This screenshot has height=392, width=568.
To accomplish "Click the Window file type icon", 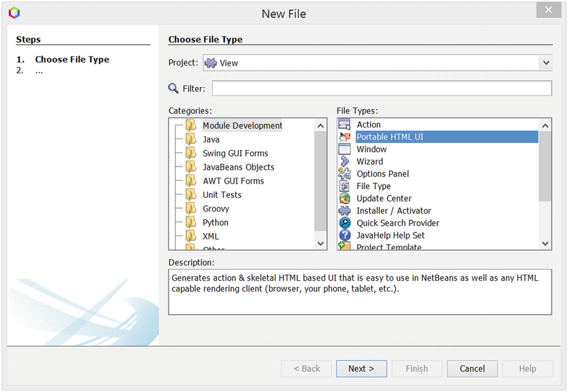I will [344, 149].
